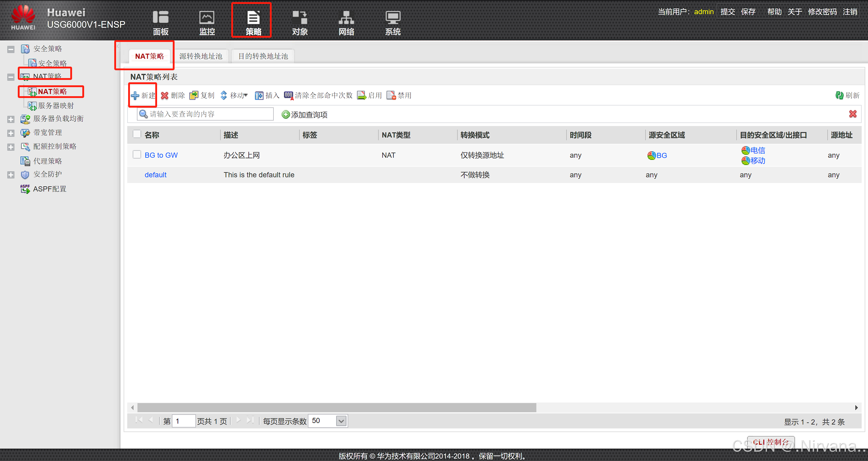Click the 复制 copy toolbar button
The image size is (868, 461).
[202, 95]
